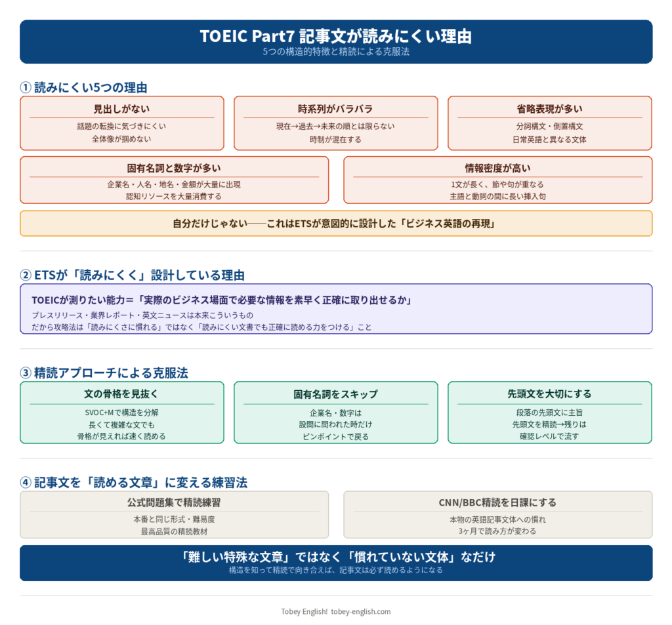Click text '段落の先頭文に主旨'

[x=550, y=413]
